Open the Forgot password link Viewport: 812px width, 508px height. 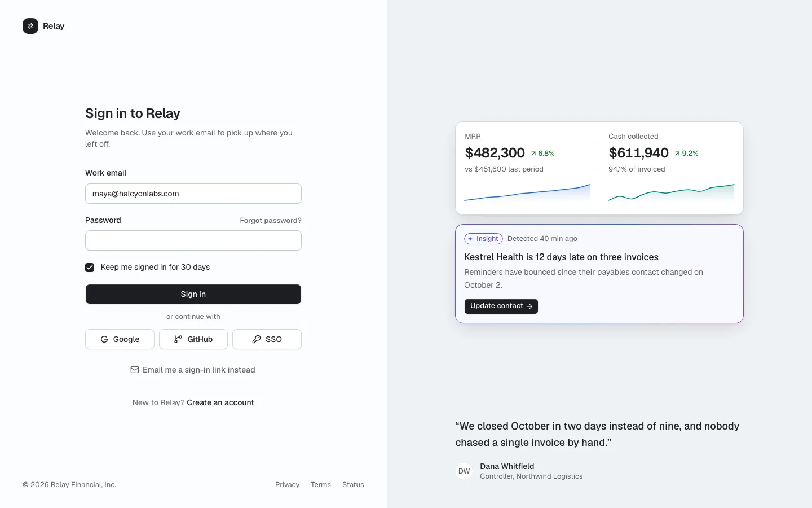click(271, 221)
